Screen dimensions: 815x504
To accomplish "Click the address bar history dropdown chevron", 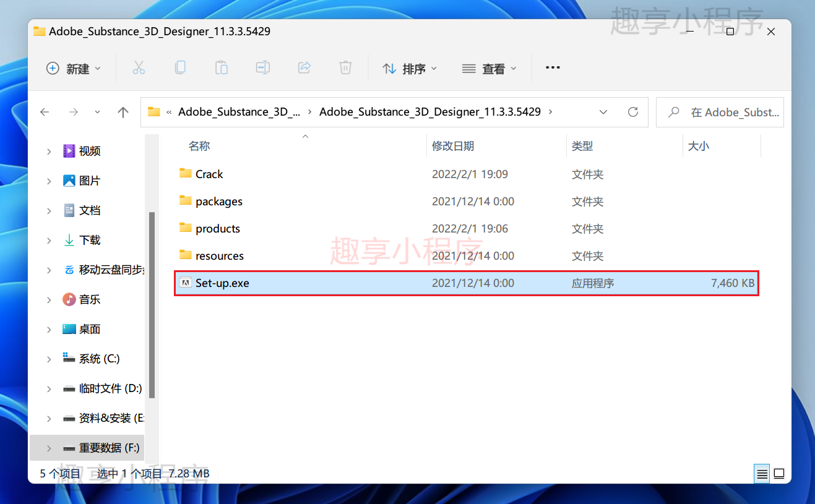I will pos(603,112).
